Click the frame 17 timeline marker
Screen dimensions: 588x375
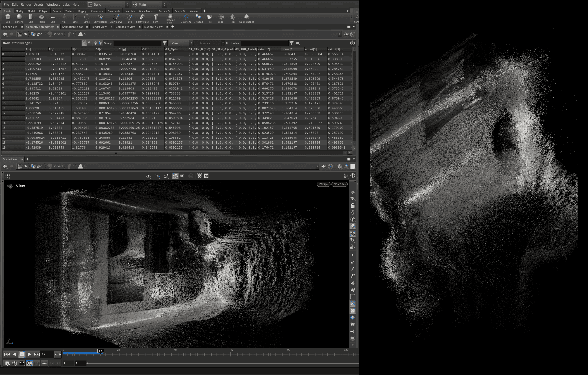(x=100, y=351)
